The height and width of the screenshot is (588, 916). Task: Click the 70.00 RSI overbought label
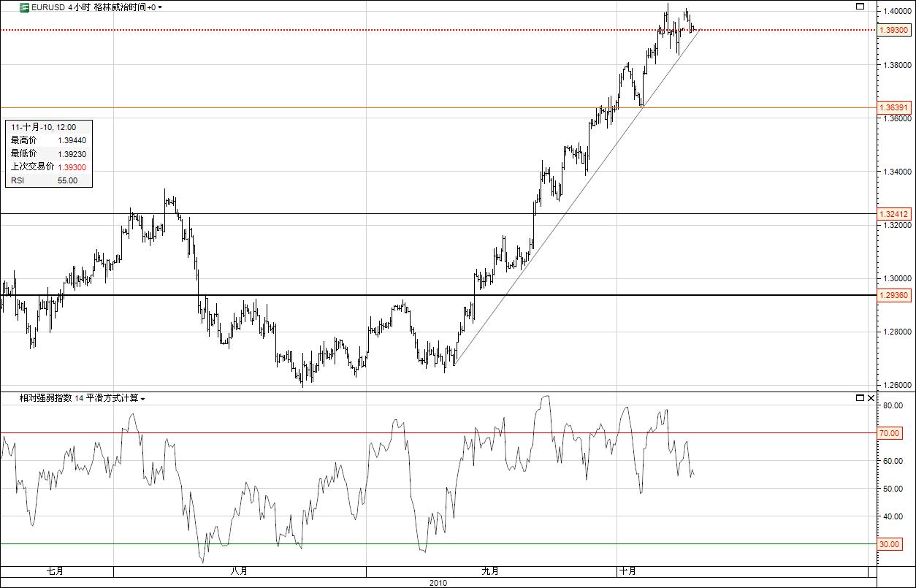click(889, 432)
